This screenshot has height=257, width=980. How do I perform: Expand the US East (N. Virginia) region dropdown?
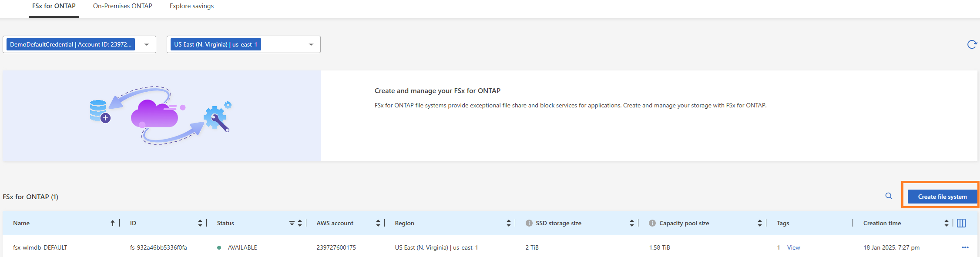click(311, 44)
